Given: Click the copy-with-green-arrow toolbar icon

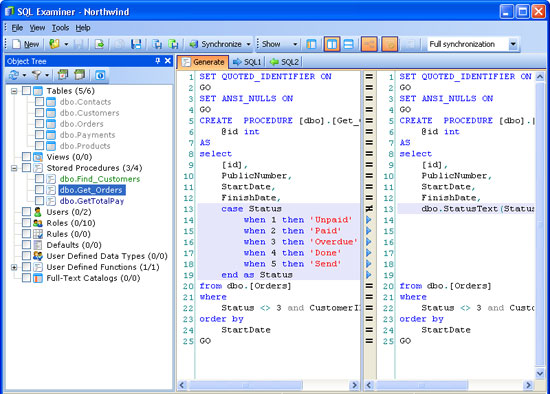Looking at the screenshot, I should 173,44.
